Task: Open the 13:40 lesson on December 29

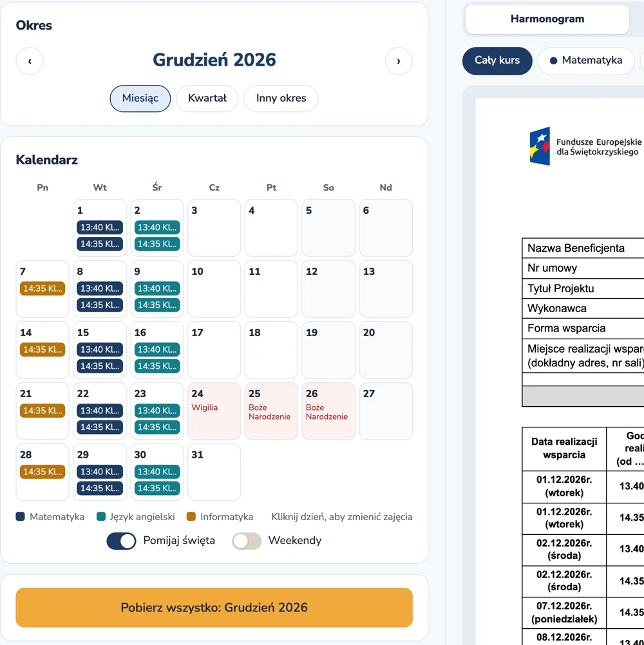Action: [x=100, y=472]
